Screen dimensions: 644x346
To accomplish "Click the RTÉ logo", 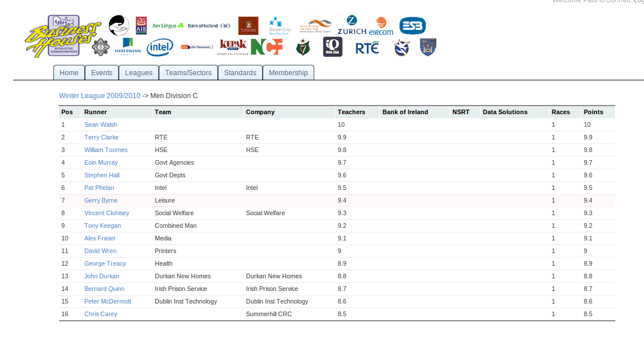I will pyautogui.click(x=367, y=48).
